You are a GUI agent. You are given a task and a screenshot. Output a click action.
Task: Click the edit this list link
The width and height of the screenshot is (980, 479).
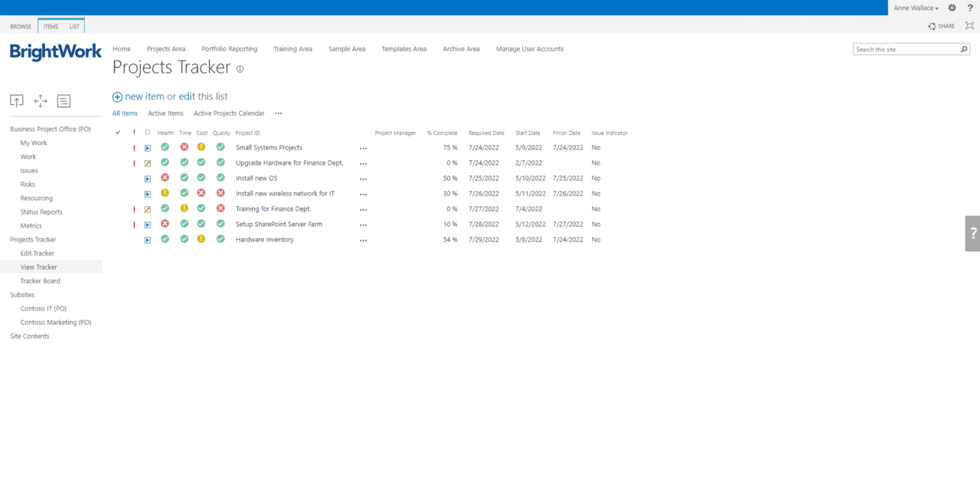pos(204,96)
